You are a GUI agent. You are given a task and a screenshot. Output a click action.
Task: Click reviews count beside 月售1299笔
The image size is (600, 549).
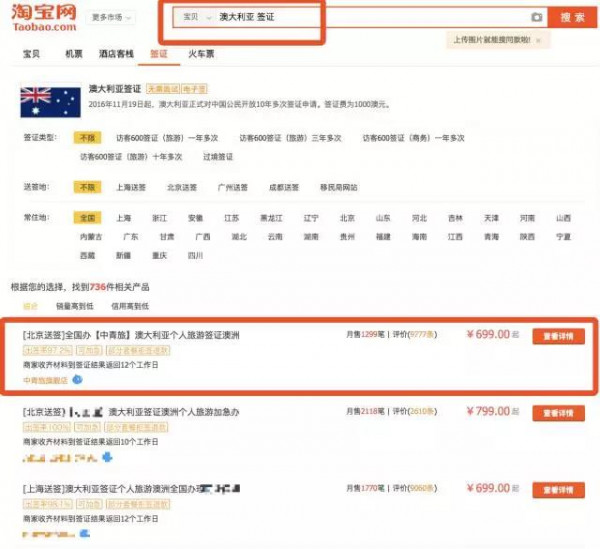(x=415, y=335)
